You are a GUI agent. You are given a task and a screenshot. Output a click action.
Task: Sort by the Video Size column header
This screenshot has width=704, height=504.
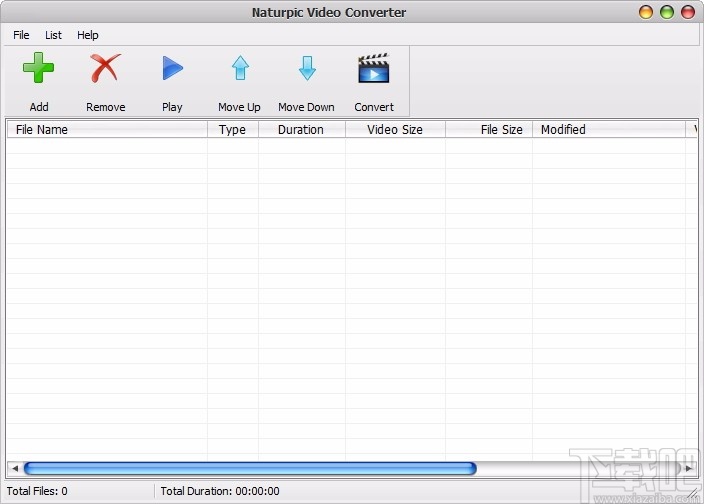[x=395, y=130]
